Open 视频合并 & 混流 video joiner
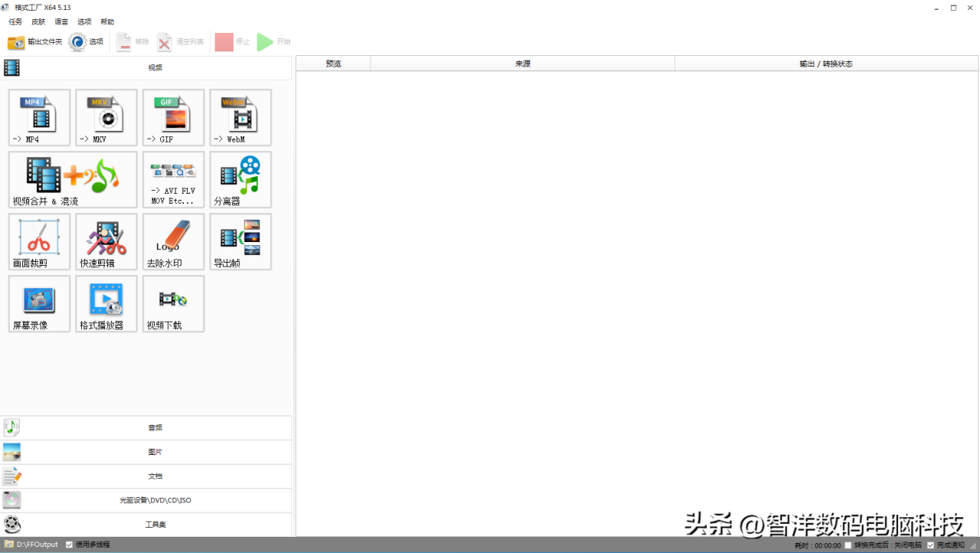 [x=73, y=179]
